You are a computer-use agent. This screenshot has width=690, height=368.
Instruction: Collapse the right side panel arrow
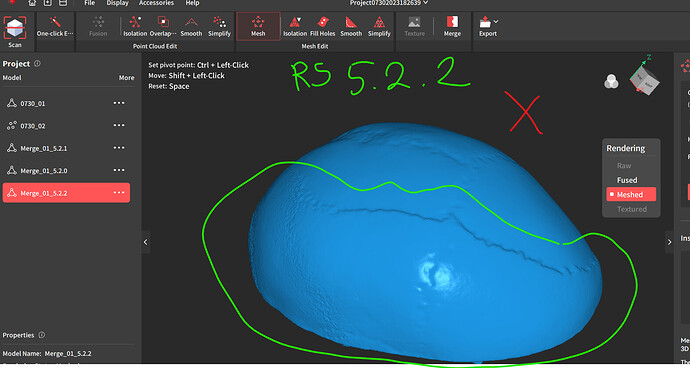(669, 242)
